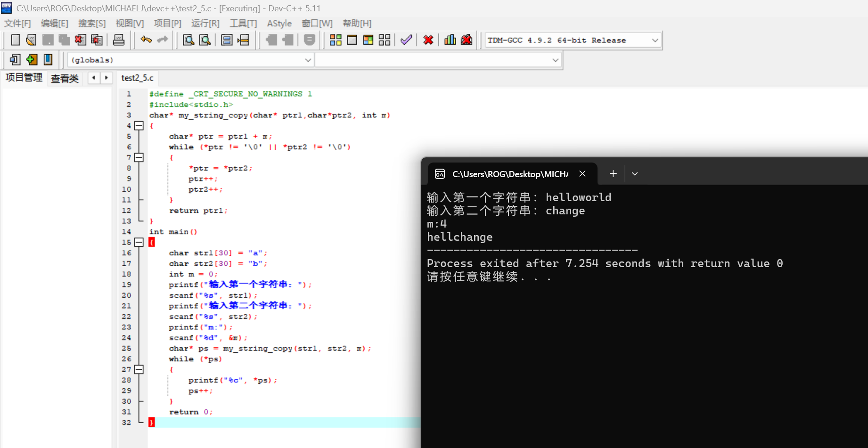
Task: Redo the last undone edit
Action: coord(163,40)
